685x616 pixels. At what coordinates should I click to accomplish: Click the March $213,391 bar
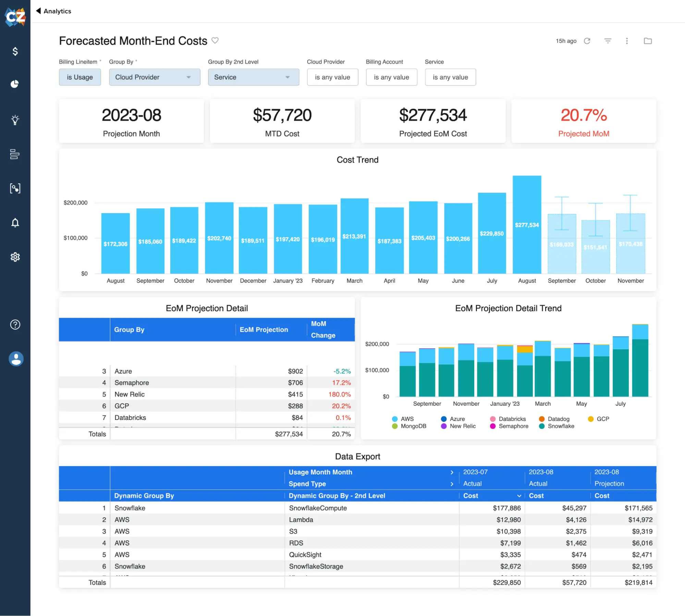[x=354, y=236]
